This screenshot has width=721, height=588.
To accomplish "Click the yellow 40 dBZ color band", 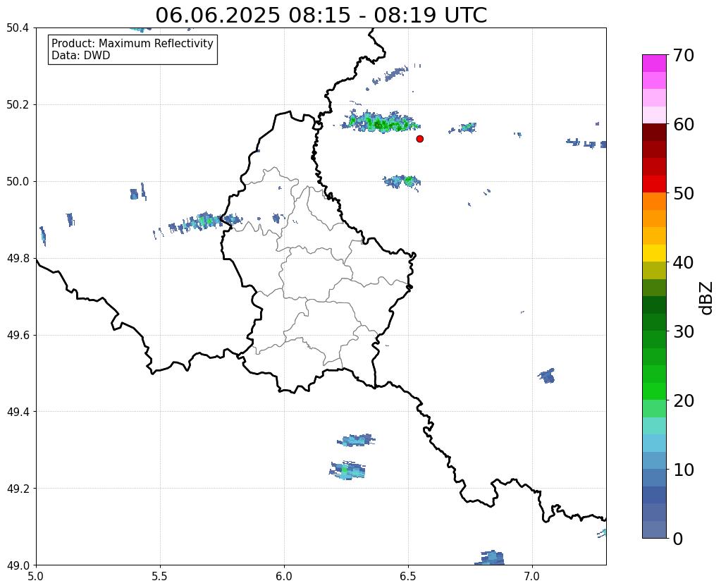I will tap(654, 253).
